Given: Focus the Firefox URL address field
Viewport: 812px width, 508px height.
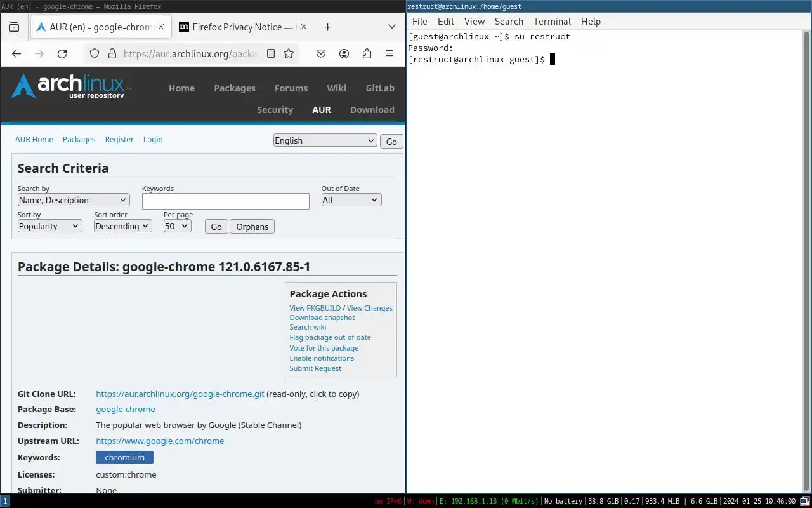Looking at the screenshot, I should [x=190, y=54].
